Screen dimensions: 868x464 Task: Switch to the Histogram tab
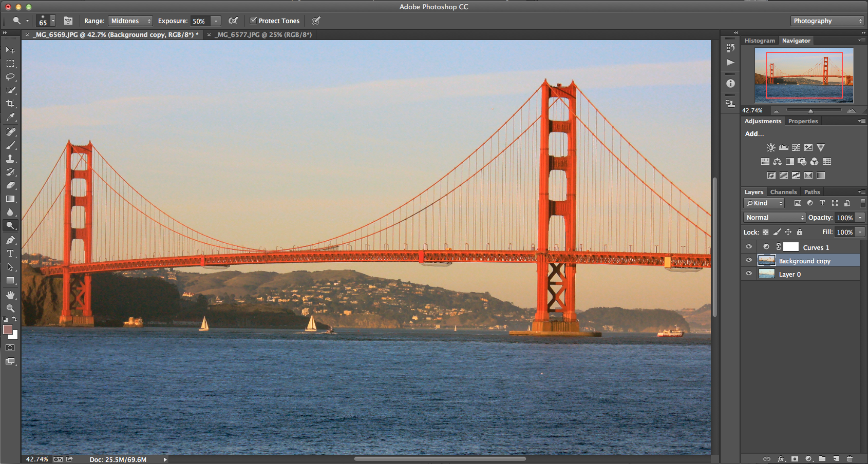coord(760,41)
